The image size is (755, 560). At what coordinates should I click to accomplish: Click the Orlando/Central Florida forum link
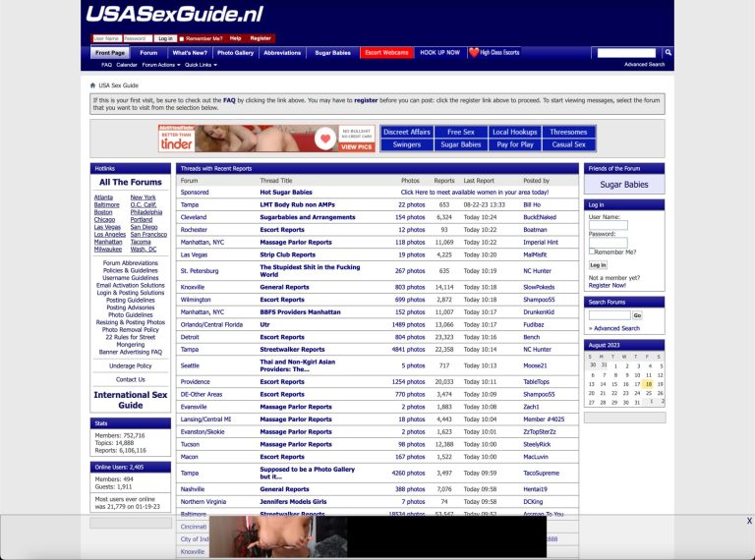[x=211, y=324]
